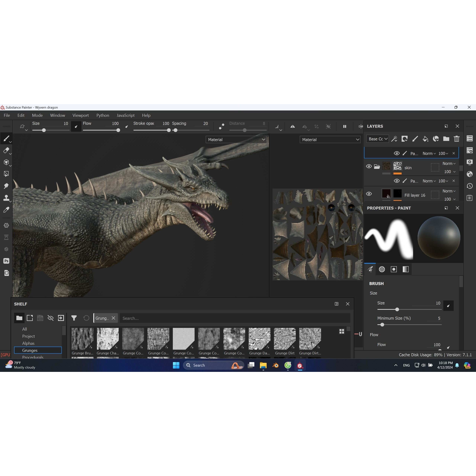Open the Material view mode dropdown
The height and width of the screenshot is (476, 476).
236,139
